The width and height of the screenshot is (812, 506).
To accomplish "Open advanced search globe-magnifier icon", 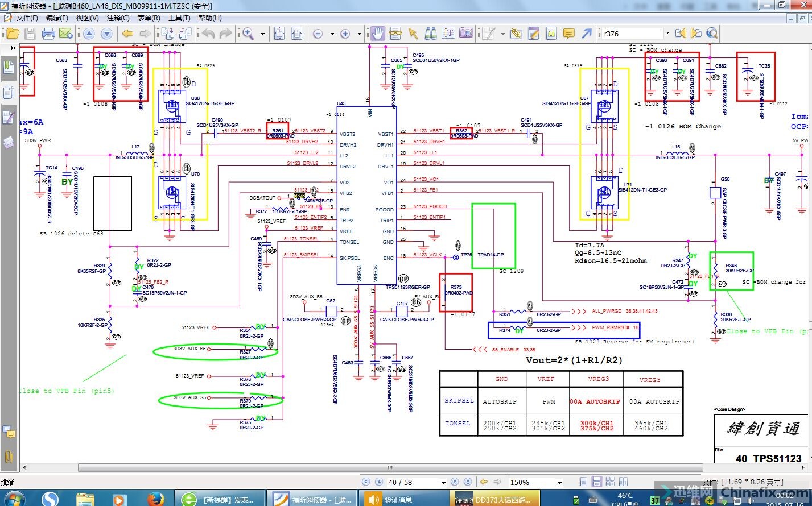I will (x=712, y=34).
